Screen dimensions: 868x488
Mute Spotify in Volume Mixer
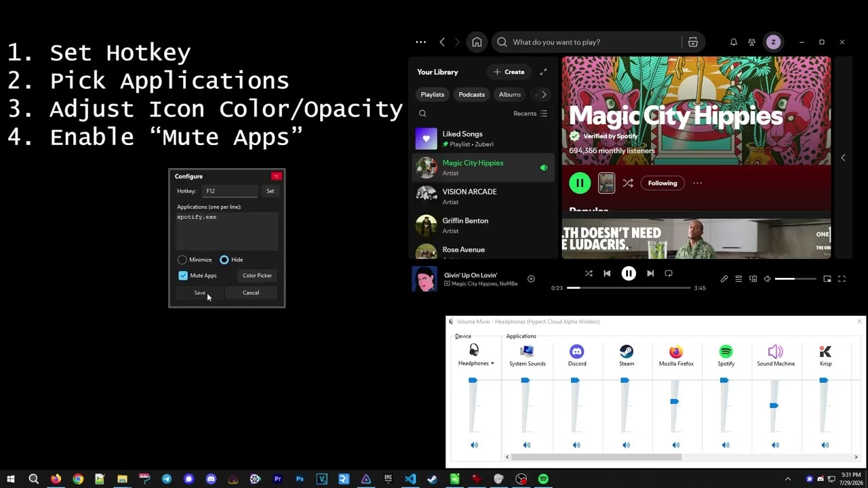pos(726,445)
